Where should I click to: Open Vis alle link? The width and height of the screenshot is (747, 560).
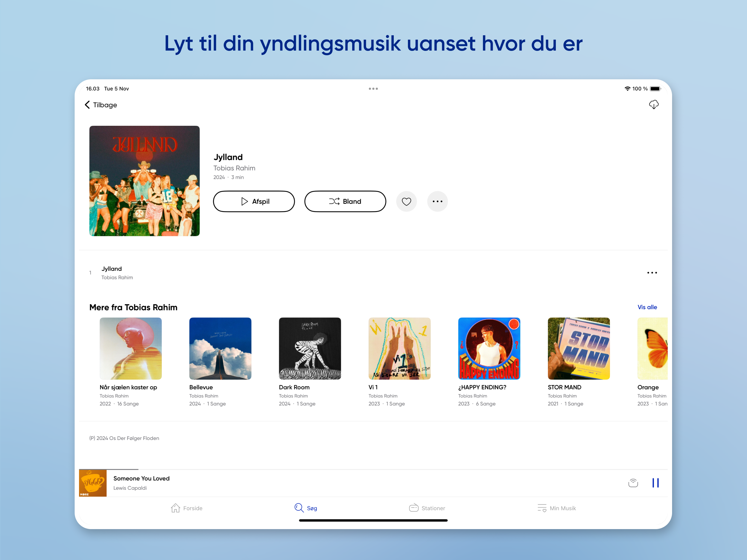(x=647, y=307)
